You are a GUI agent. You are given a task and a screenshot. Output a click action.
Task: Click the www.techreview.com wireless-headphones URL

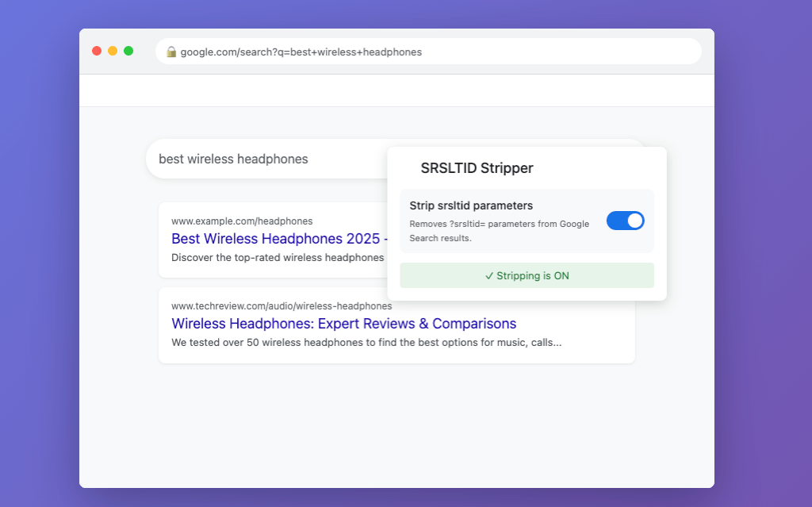[282, 305]
